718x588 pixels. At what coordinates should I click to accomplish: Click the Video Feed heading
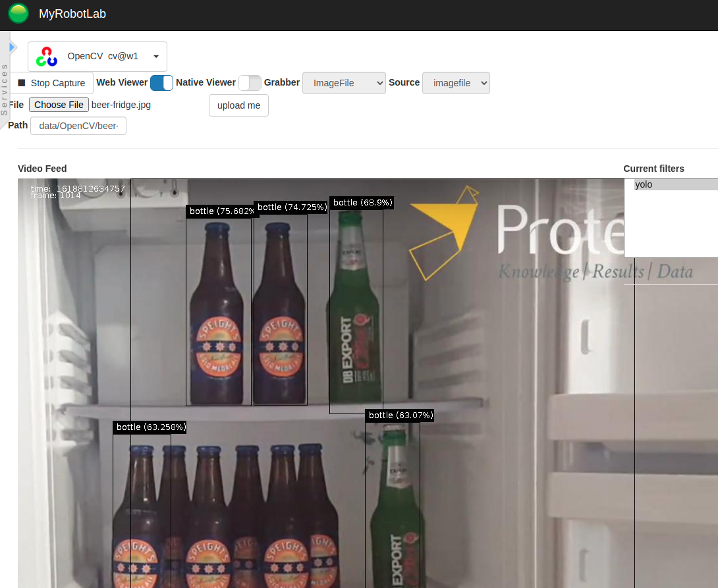tap(42, 169)
